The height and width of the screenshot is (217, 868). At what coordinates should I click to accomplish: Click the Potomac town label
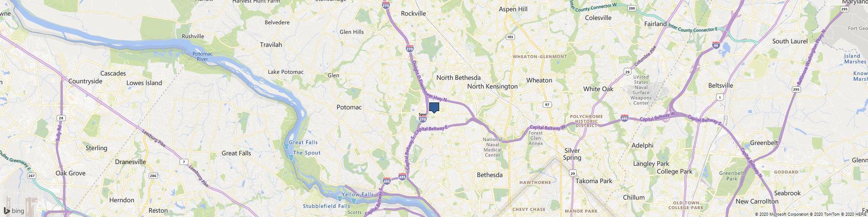click(x=349, y=107)
